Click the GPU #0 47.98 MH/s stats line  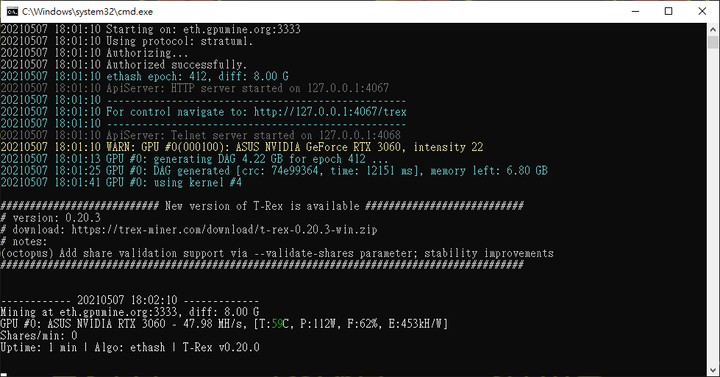tap(224, 324)
